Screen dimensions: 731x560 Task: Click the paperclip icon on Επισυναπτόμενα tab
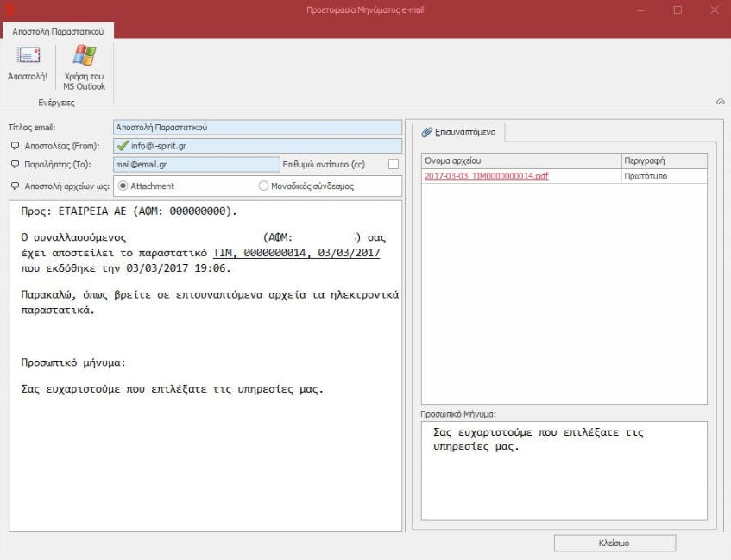[x=426, y=132]
